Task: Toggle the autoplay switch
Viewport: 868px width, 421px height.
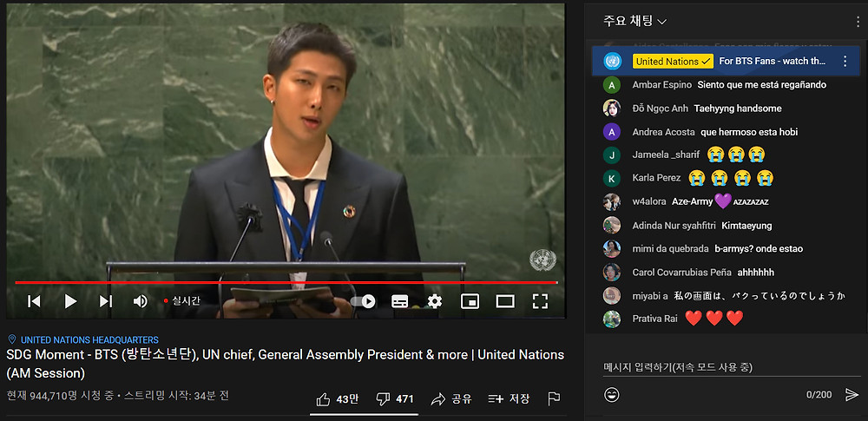Action: point(363,301)
